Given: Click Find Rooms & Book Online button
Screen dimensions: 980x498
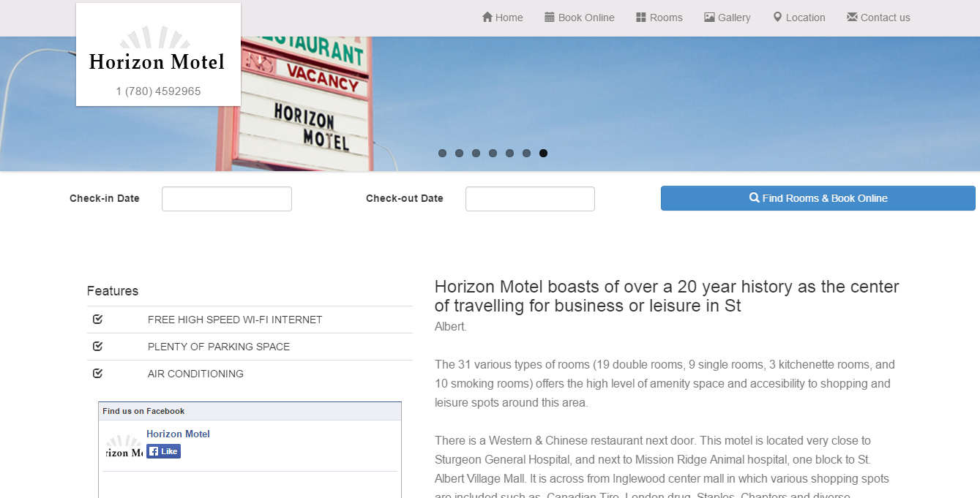Looking at the screenshot, I should pyautogui.click(x=818, y=198).
